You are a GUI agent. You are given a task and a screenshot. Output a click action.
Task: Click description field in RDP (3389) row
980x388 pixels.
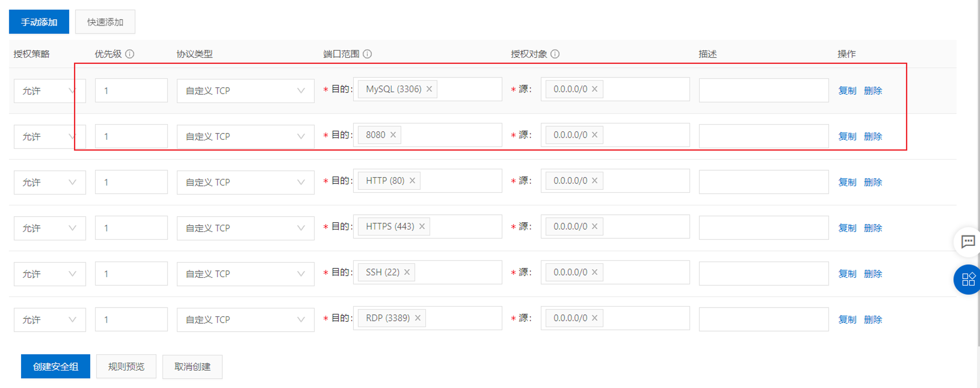point(764,320)
